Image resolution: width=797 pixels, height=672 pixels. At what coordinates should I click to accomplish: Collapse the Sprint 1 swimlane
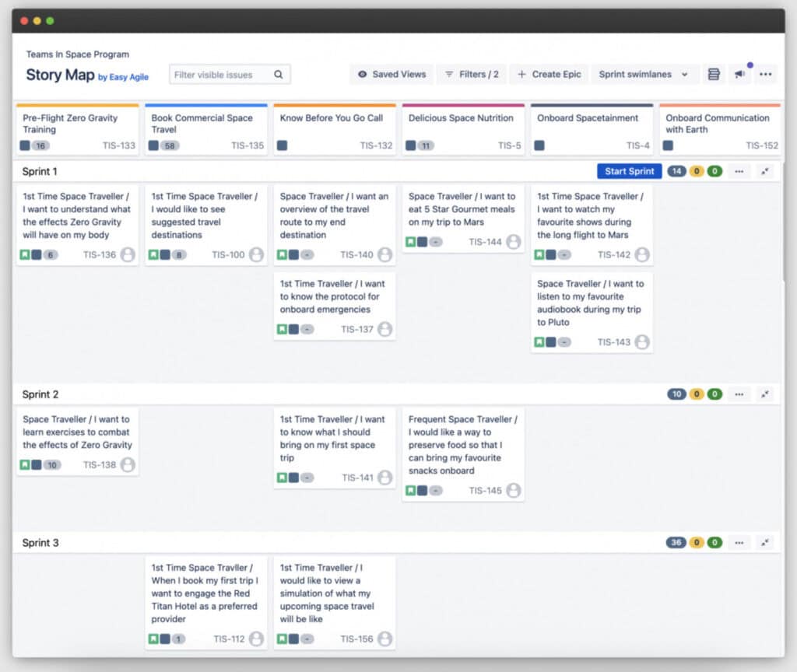point(764,171)
